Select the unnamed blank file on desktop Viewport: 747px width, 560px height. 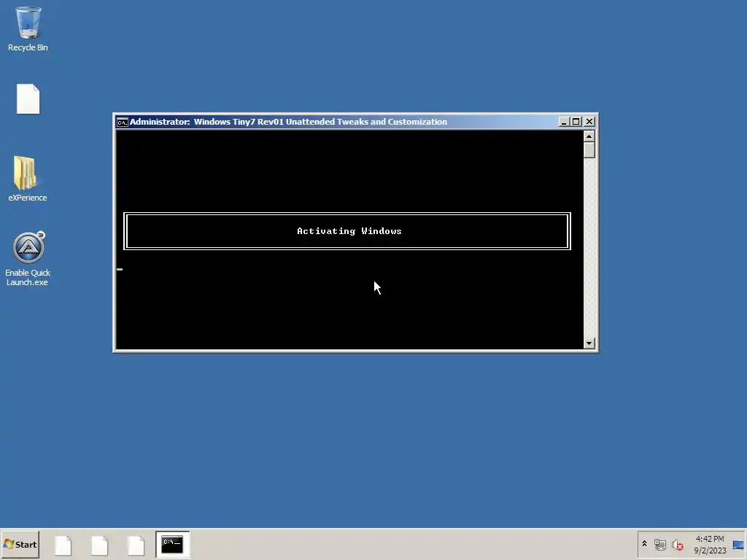coord(28,99)
